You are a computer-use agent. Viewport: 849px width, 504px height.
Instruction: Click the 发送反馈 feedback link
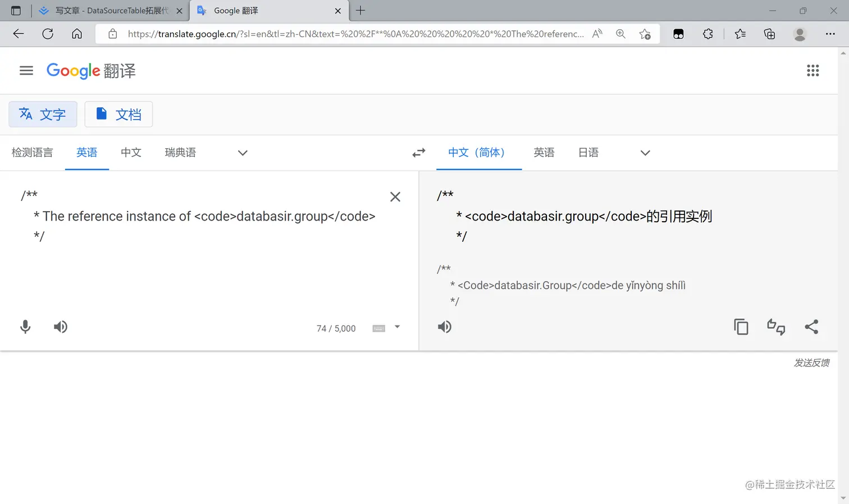[x=811, y=363]
